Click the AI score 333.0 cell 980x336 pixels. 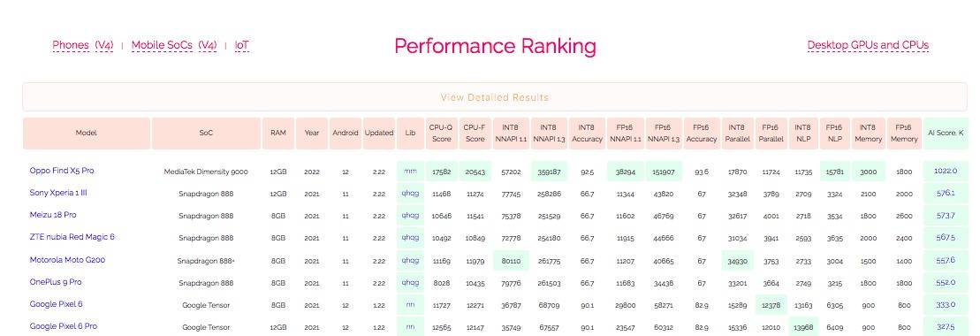945,305
